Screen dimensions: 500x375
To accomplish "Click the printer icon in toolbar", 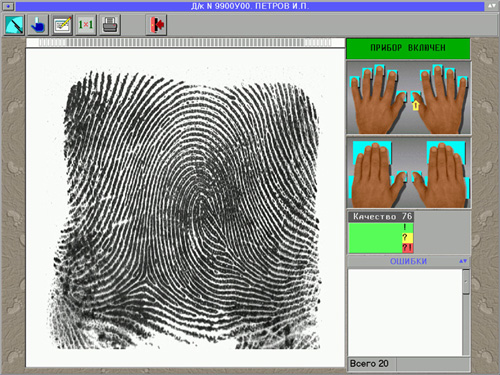I will (110, 25).
